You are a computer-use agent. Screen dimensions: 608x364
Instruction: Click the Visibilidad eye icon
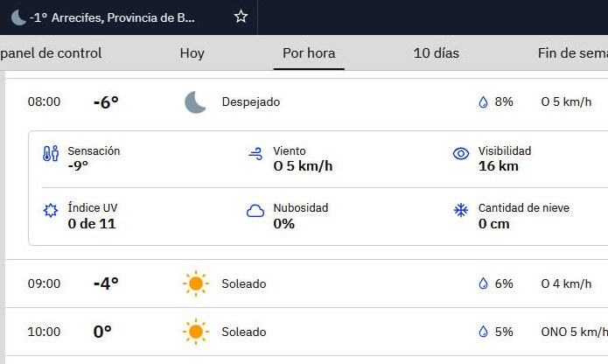[461, 154]
